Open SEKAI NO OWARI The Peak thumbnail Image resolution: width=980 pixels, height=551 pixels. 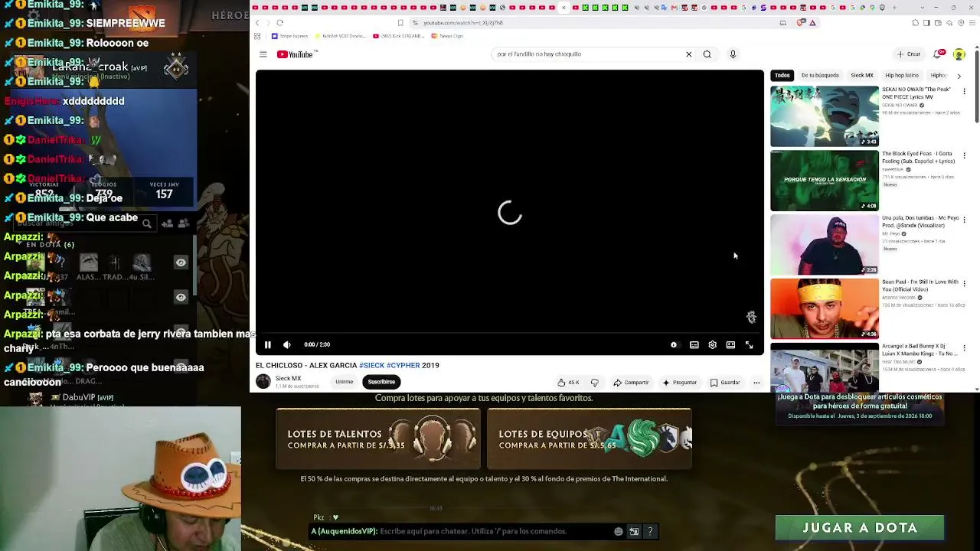click(x=825, y=116)
